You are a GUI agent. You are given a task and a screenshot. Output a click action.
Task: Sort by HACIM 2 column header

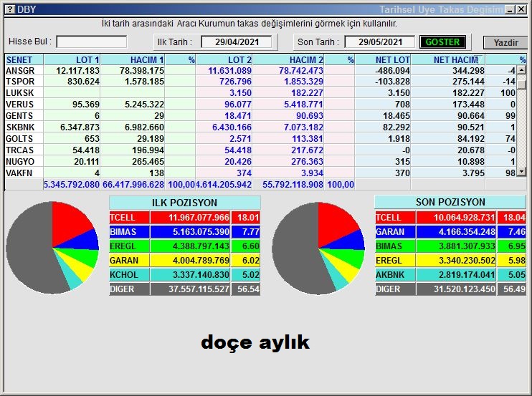coord(288,59)
